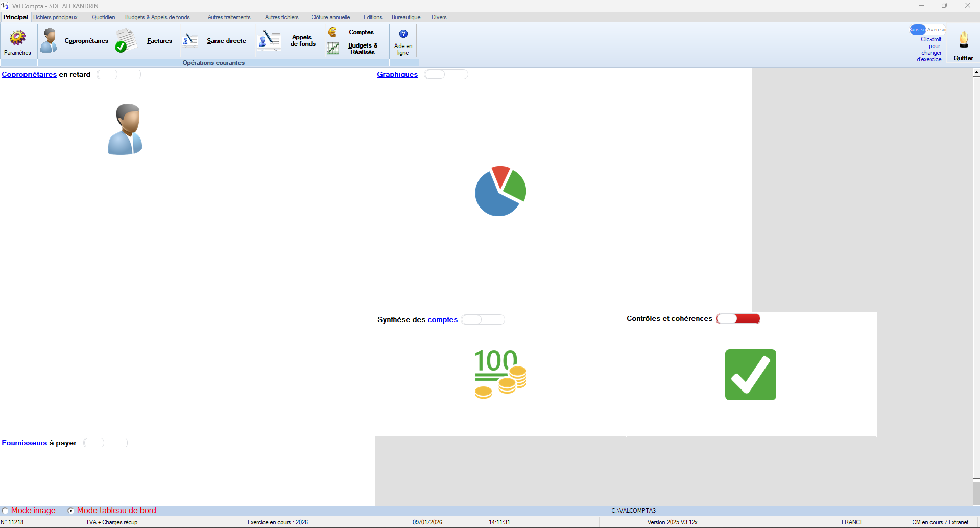This screenshot has width=980, height=528.
Task: Open the Paramètres gear icon
Action: coord(17,38)
